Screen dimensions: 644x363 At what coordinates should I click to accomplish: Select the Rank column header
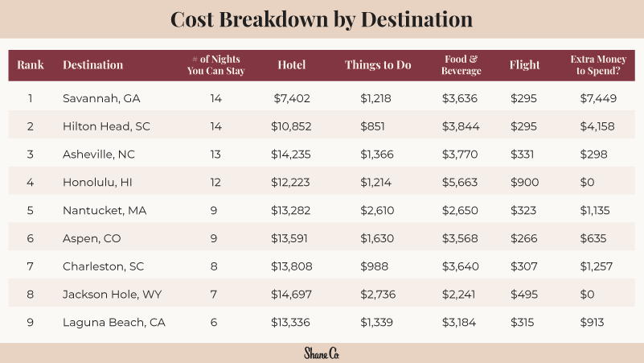[x=31, y=65]
